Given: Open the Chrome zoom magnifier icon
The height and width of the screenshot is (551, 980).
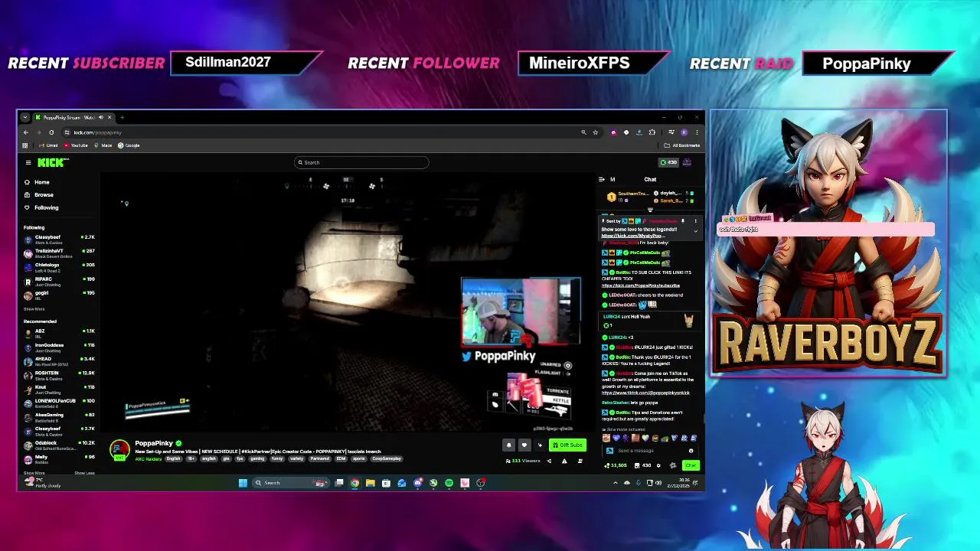Looking at the screenshot, I should pyautogui.click(x=583, y=132).
